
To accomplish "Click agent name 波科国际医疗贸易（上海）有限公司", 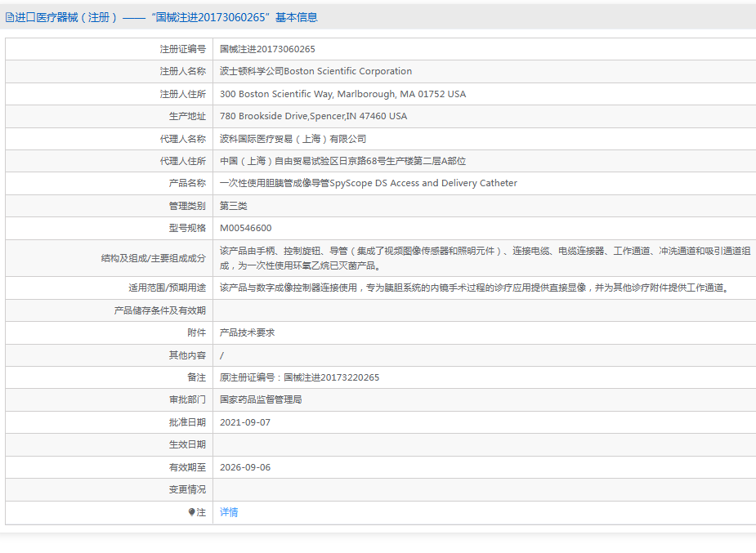I will [293, 139].
